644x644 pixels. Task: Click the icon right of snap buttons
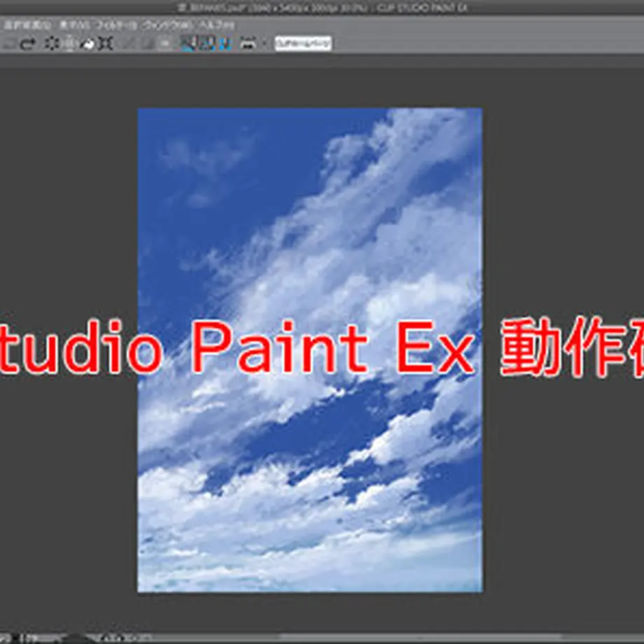tap(248, 43)
